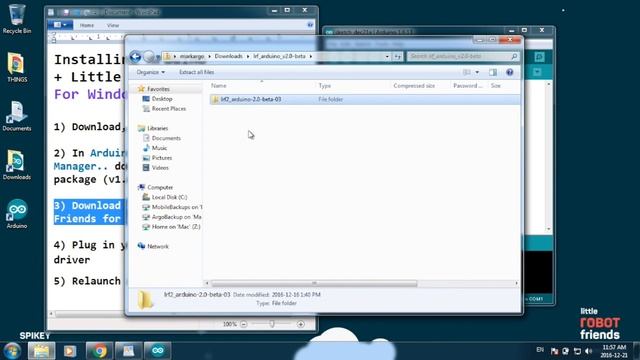Open Arduino Serial Monitor icon
The width and height of the screenshot is (640, 360).
pos(539,57)
